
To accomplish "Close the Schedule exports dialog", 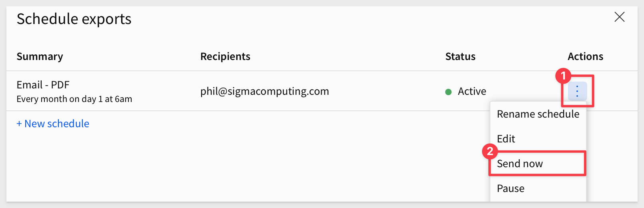I will (x=619, y=17).
